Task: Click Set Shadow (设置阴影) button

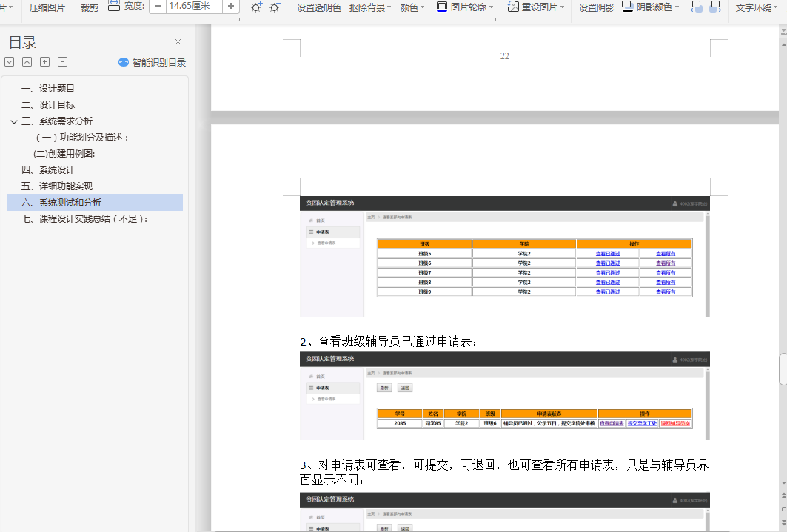Action: (596, 7)
